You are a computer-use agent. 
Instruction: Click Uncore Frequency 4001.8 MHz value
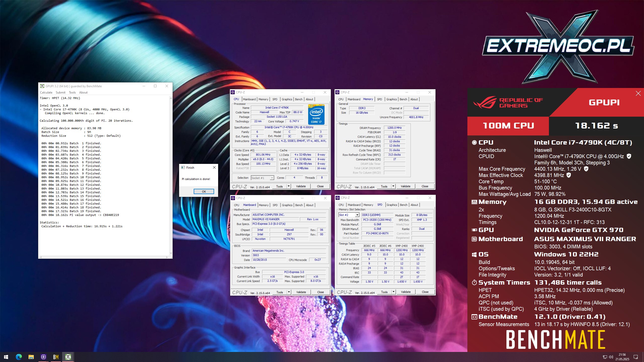click(x=416, y=117)
